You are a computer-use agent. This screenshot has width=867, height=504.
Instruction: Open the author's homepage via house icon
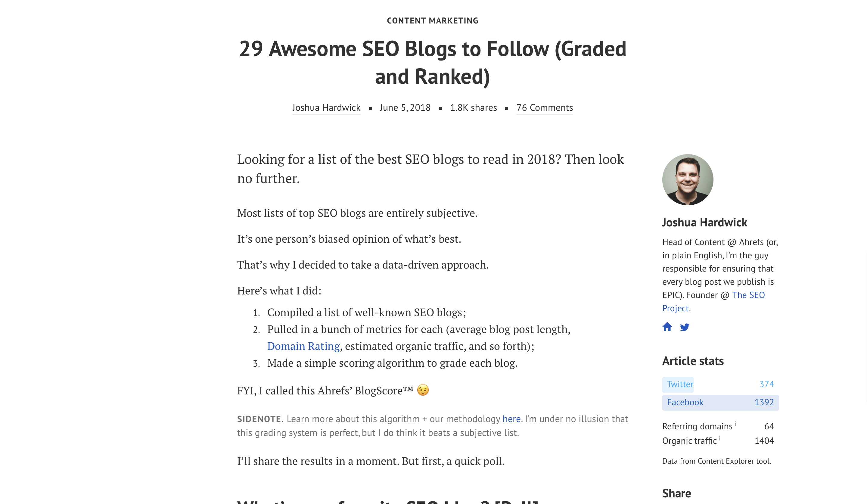tap(667, 327)
